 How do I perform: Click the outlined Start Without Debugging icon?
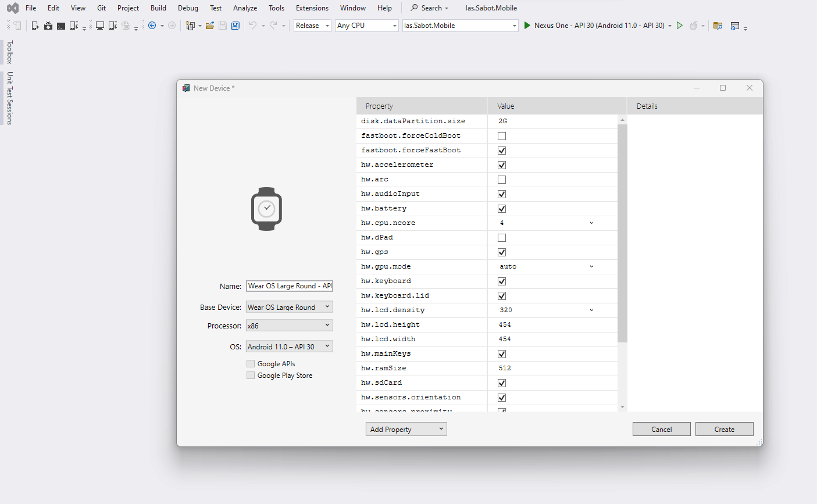point(679,26)
